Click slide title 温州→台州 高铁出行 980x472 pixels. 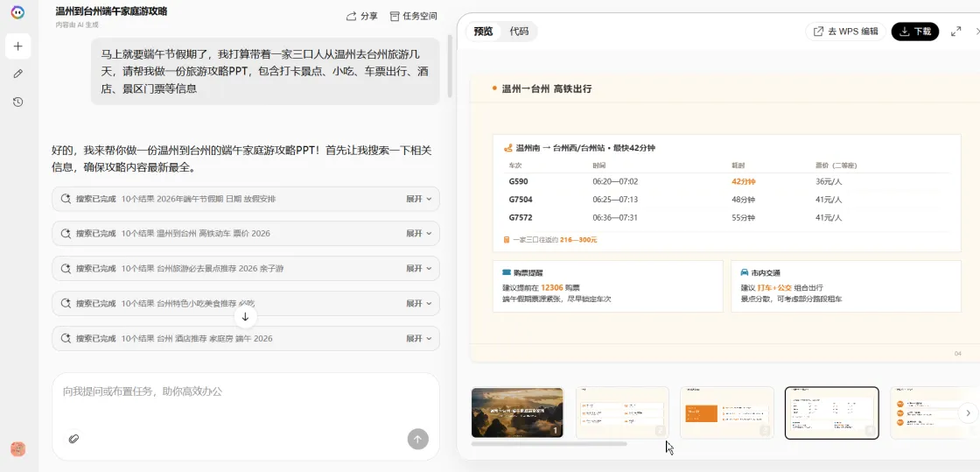coord(547,88)
